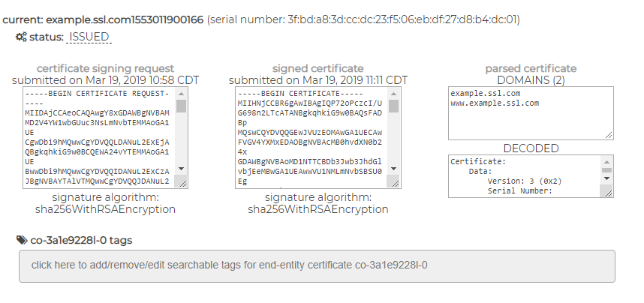The image size is (644, 303).
Task: Click the status gears icon
Action: coord(21,37)
